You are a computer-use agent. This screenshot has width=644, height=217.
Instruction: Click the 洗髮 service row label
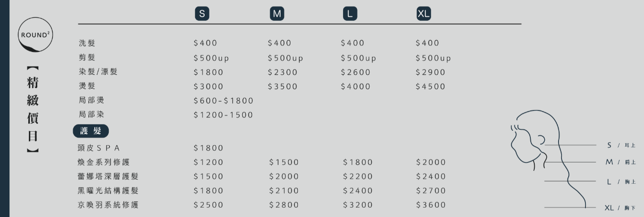(x=87, y=43)
